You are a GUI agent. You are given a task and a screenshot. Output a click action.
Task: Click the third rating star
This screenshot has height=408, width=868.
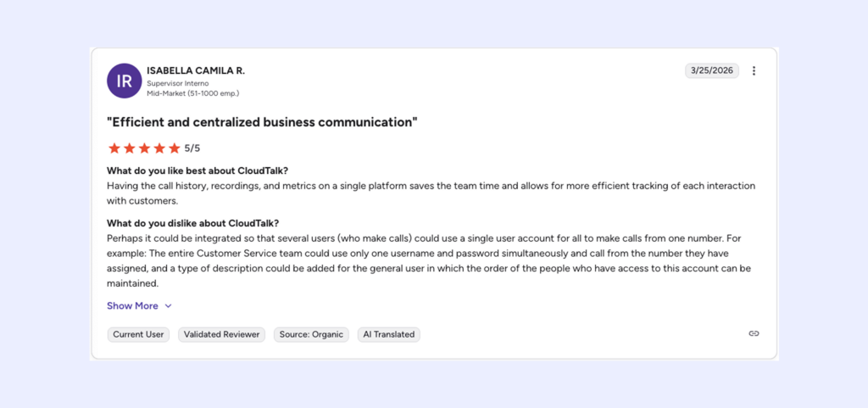coord(145,148)
